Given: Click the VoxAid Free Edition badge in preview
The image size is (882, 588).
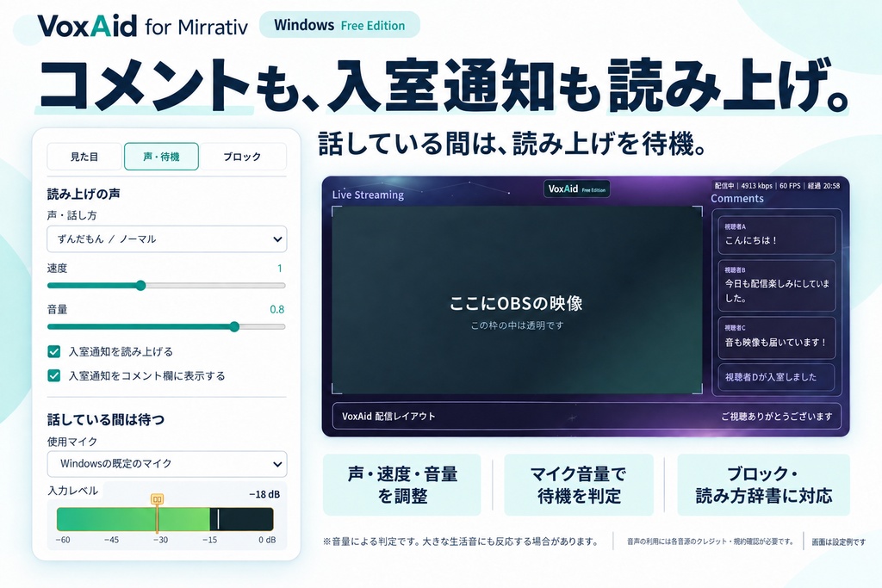Looking at the screenshot, I should (x=577, y=189).
